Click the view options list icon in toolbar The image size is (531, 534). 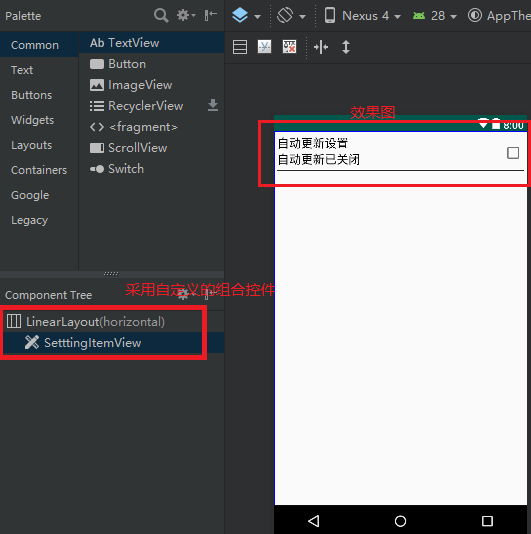click(x=240, y=47)
